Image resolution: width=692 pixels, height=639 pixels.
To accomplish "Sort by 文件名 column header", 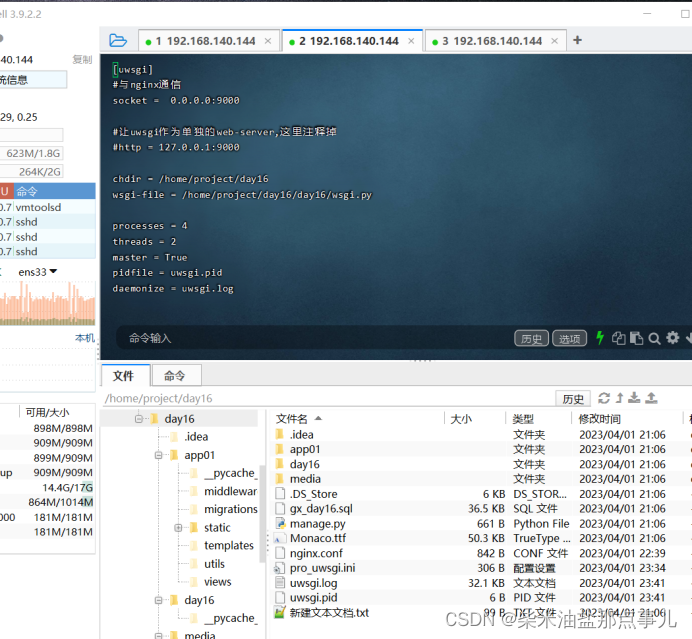I will tap(357, 418).
